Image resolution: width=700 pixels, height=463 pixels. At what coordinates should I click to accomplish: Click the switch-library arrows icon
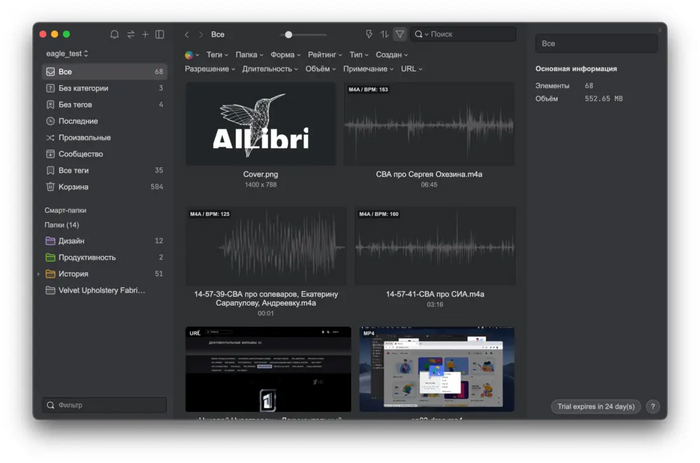point(130,34)
